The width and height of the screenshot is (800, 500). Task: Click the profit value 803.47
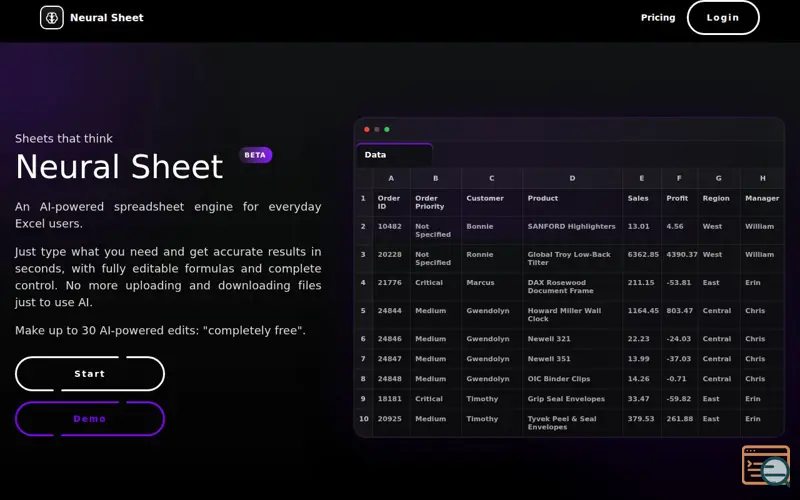pyautogui.click(x=680, y=315)
